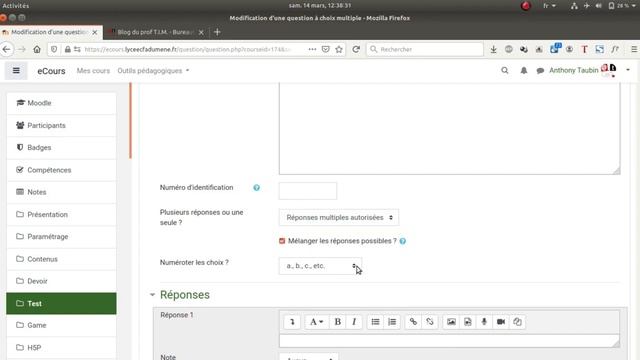The width and height of the screenshot is (640, 360).
Task: Open the eCours site search
Action: click(505, 71)
